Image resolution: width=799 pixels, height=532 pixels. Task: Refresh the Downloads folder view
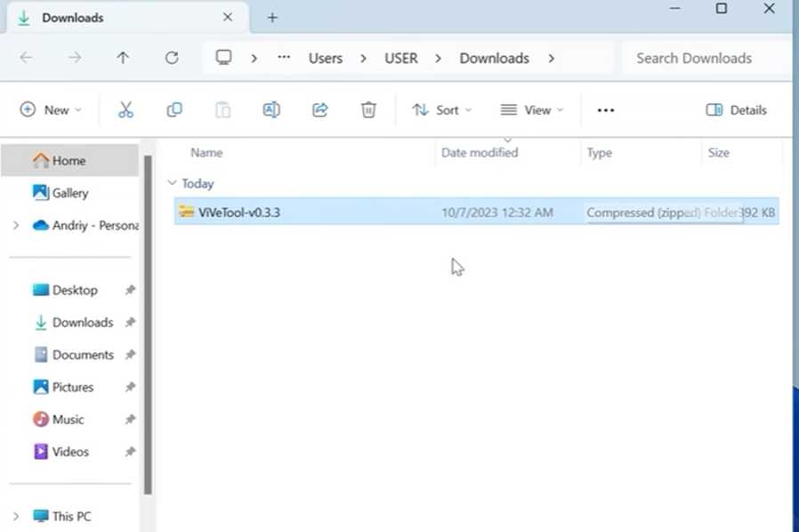coord(172,58)
